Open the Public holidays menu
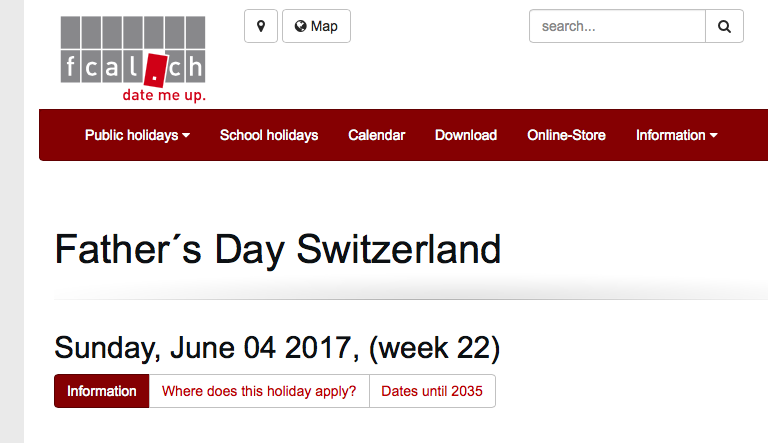This screenshot has width=768, height=443. (137, 135)
